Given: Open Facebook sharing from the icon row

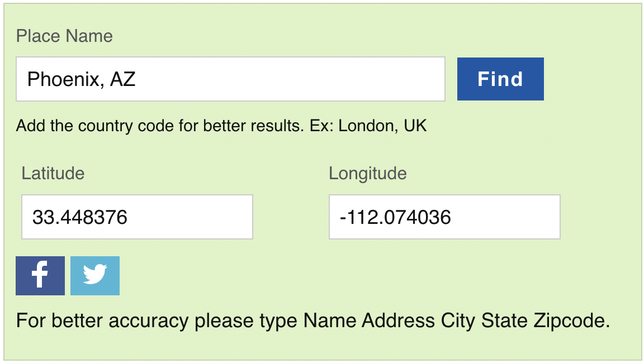Looking at the screenshot, I should (x=39, y=275).
